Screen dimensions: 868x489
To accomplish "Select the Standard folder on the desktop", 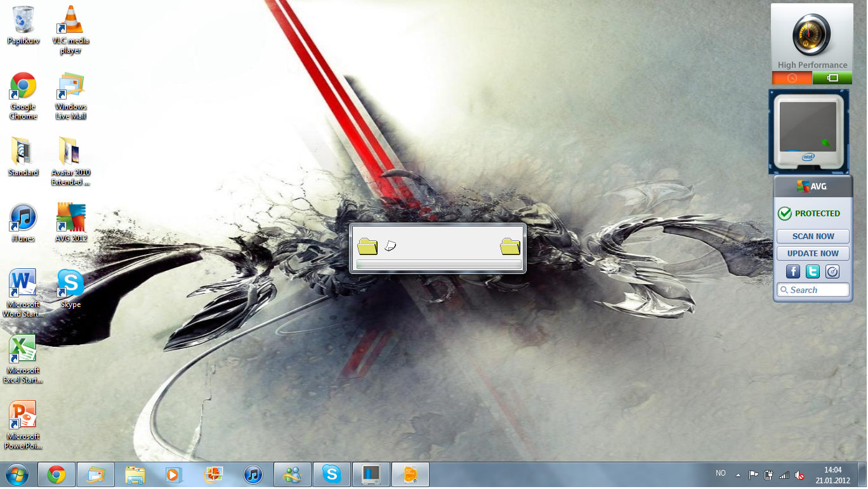I will pos(23,157).
